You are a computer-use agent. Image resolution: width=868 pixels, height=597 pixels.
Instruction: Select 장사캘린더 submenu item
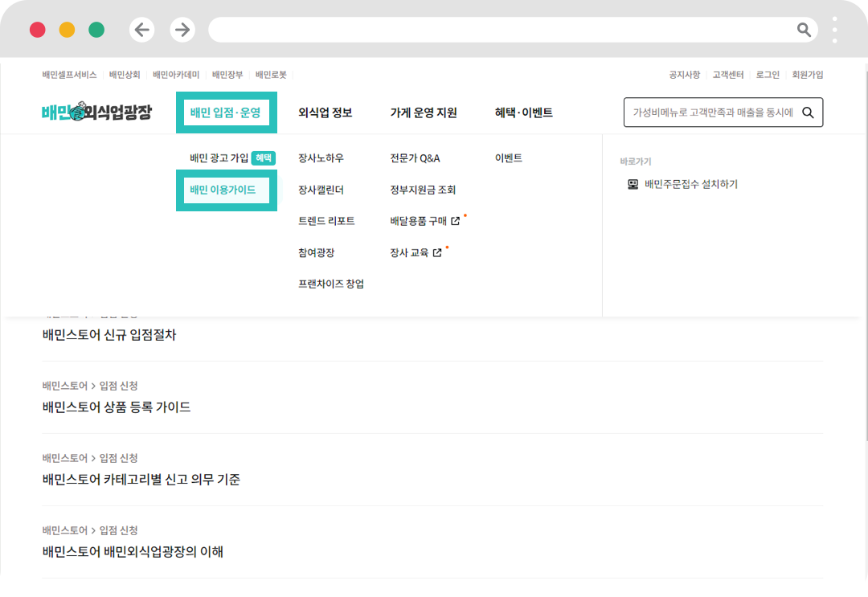[321, 190]
